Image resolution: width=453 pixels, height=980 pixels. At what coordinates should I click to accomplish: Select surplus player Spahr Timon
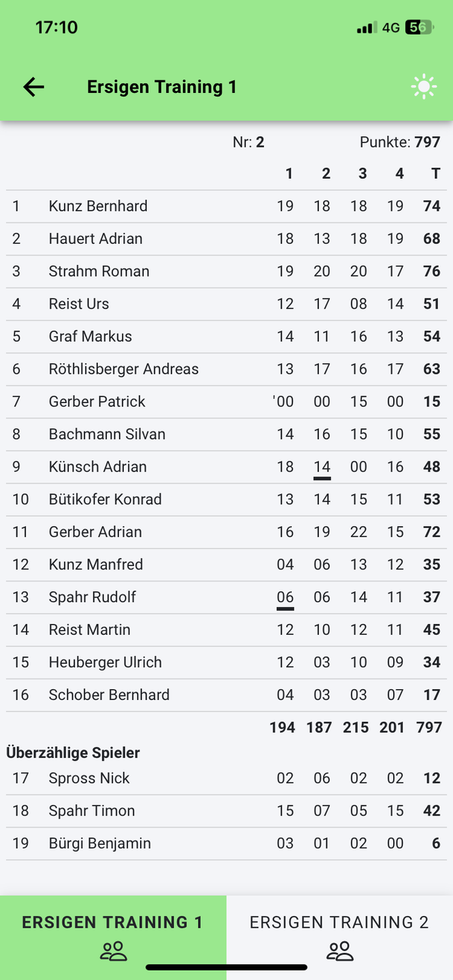(91, 811)
